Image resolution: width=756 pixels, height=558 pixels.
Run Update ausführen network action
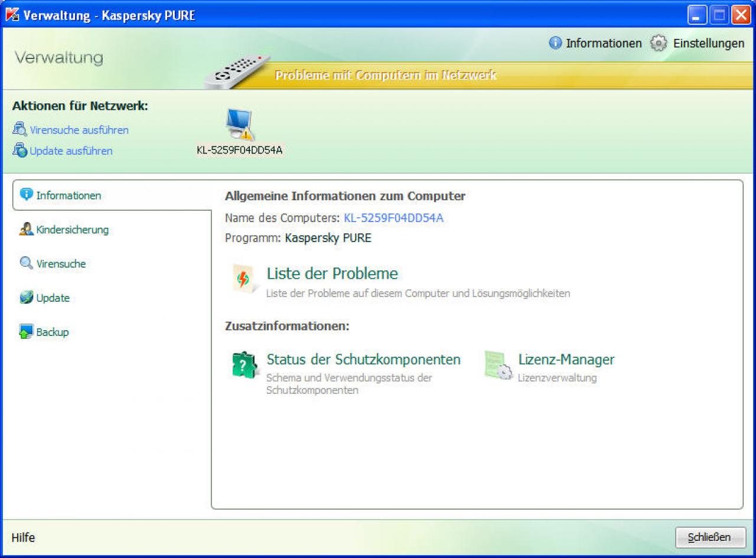tap(71, 151)
